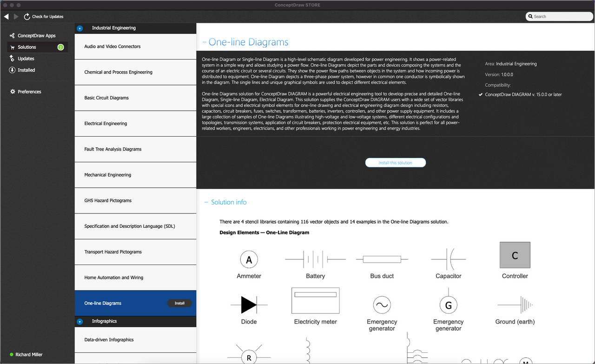Open the Electrical Engineering solution

point(135,124)
